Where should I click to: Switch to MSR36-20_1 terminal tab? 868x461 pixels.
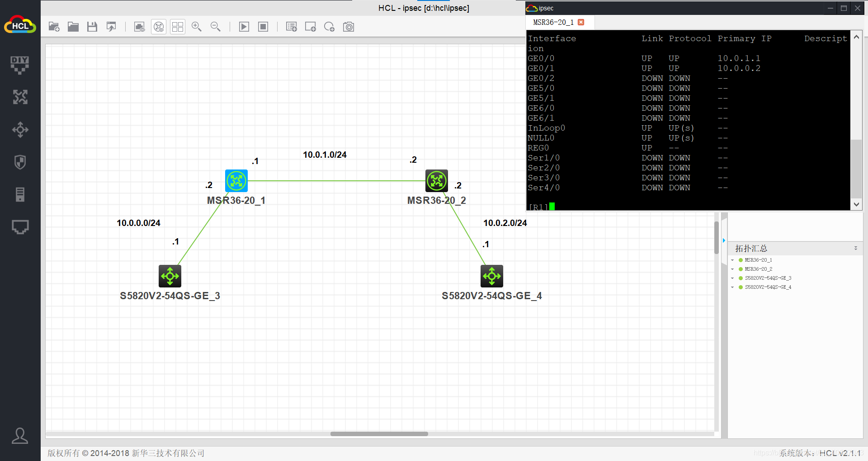point(553,22)
